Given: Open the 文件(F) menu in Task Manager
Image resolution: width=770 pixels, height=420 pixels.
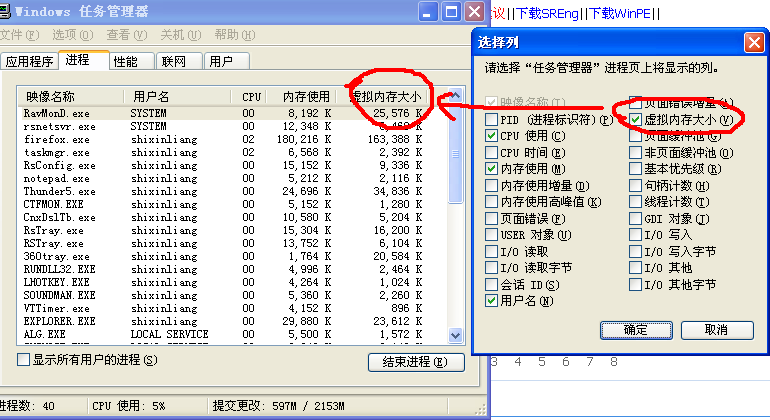Looking at the screenshot, I should click(x=19, y=35).
